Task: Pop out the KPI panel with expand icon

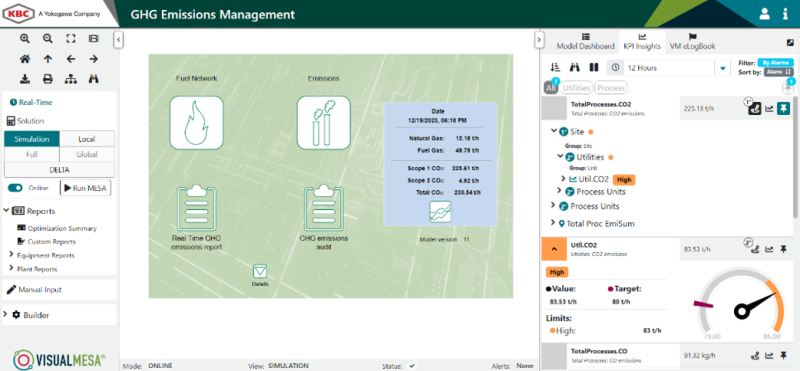Action: click(x=790, y=43)
